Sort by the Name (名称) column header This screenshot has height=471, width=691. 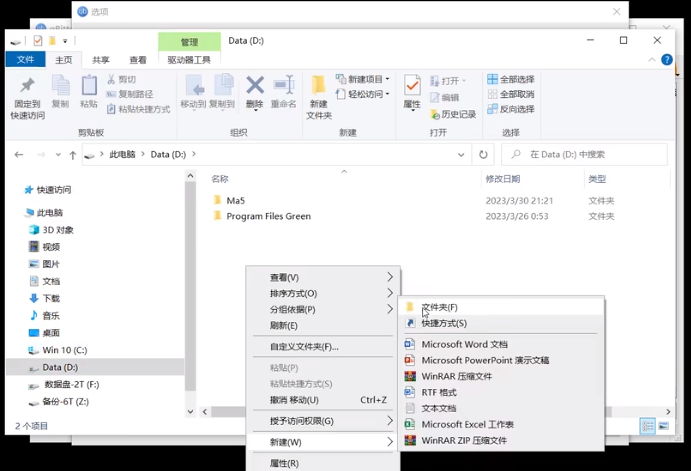219,179
